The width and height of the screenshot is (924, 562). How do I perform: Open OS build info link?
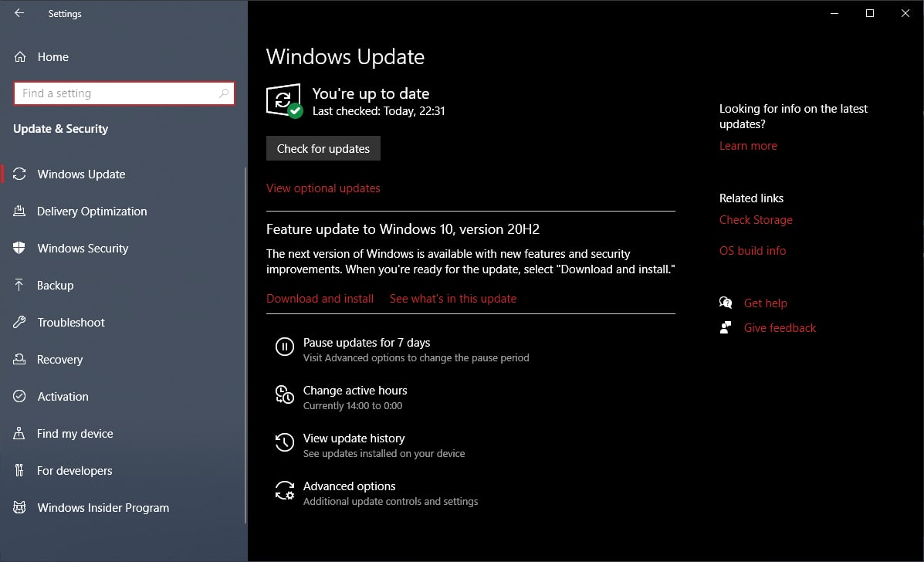pos(753,250)
